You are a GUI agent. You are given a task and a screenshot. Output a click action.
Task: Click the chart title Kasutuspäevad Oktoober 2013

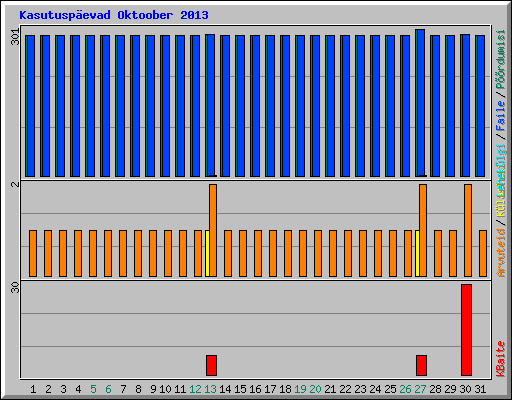pyautogui.click(x=114, y=15)
